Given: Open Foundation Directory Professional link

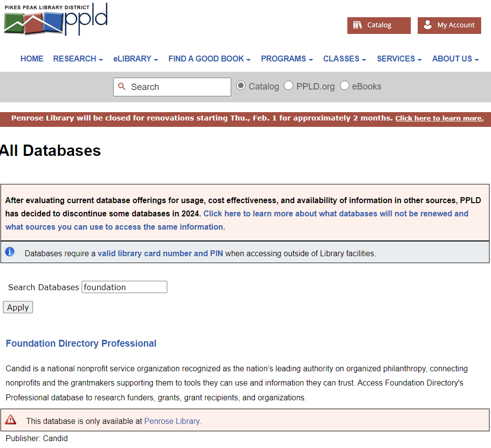Looking at the screenshot, I should [x=81, y=343].
